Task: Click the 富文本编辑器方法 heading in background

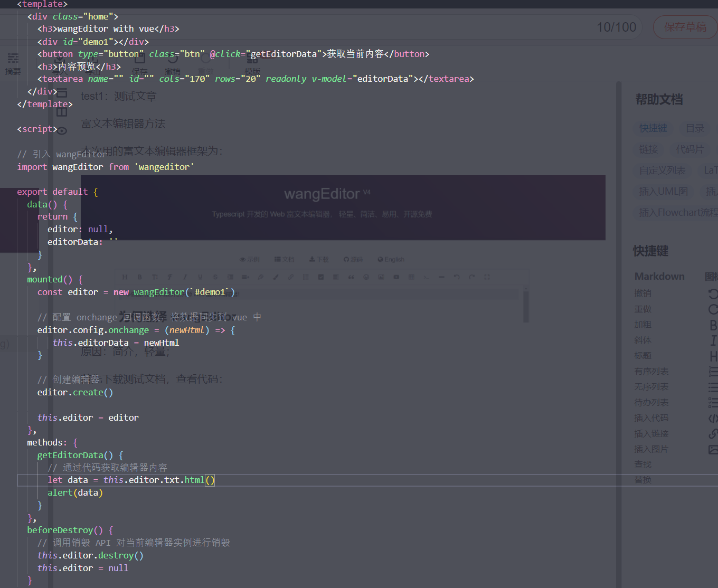Action: click(x=123, y=124)
